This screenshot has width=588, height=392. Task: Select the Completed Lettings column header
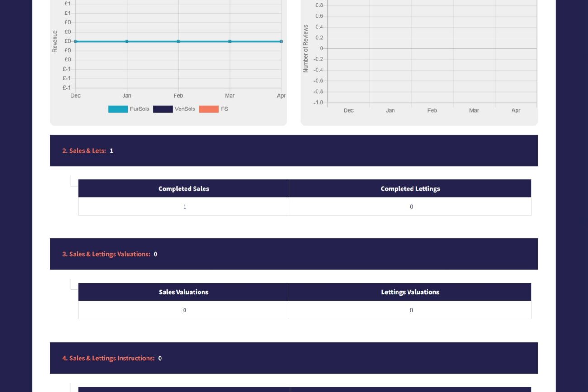coord(410,189)
